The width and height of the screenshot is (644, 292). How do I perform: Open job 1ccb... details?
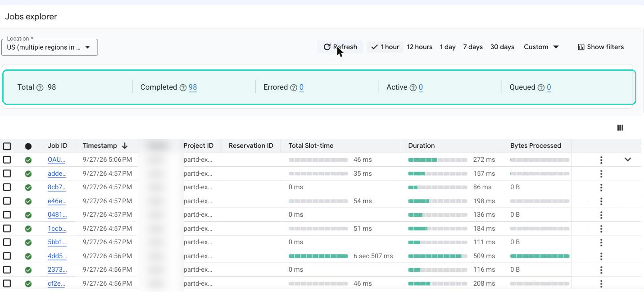(57, 228)
